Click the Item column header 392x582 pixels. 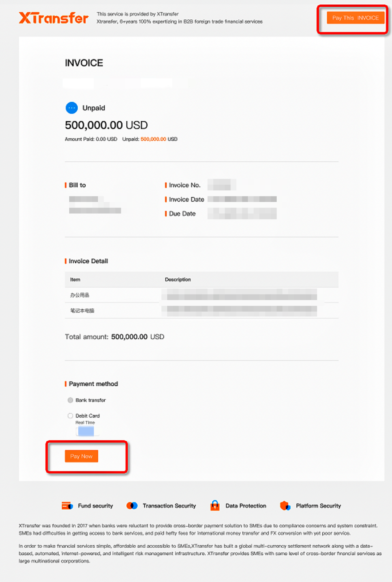point(75,279)
